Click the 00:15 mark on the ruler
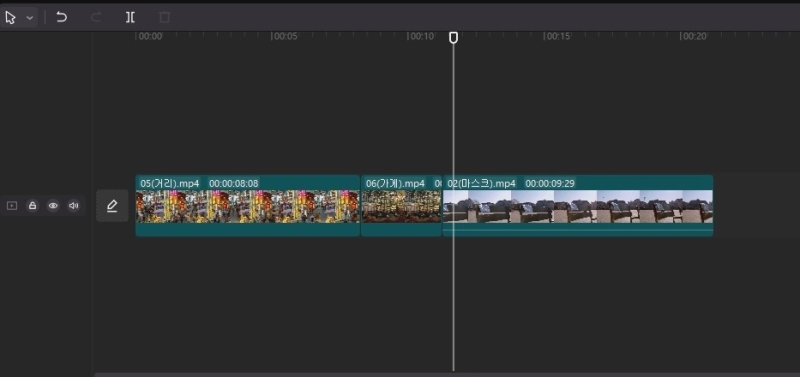800x377 pixels. click(557, 36)
